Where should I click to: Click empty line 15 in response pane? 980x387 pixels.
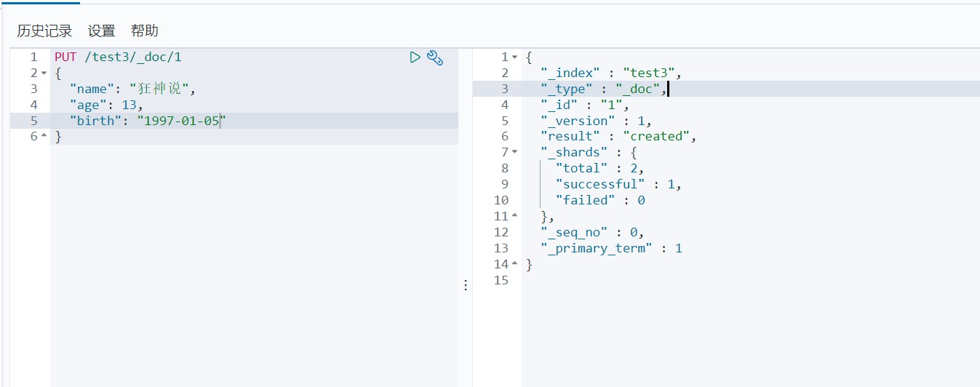[x=655, y=281]
